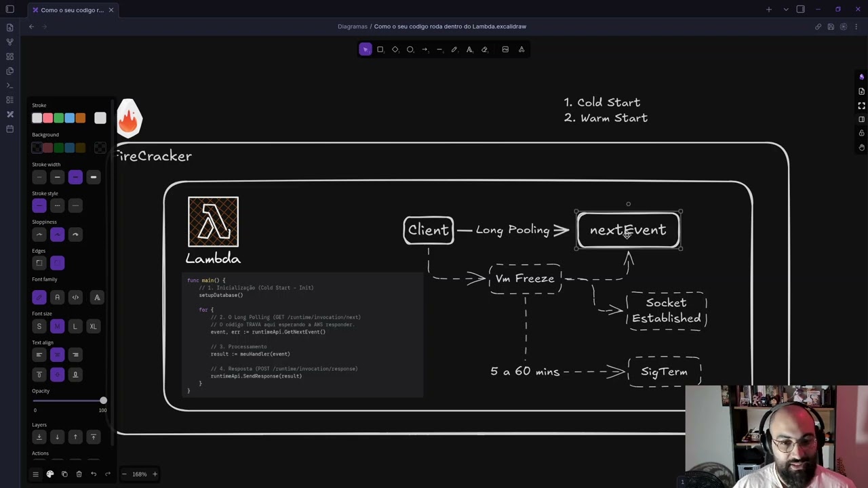868x488 pixels.
Task: Copy the note link icon in header
Action: (818, 26)
